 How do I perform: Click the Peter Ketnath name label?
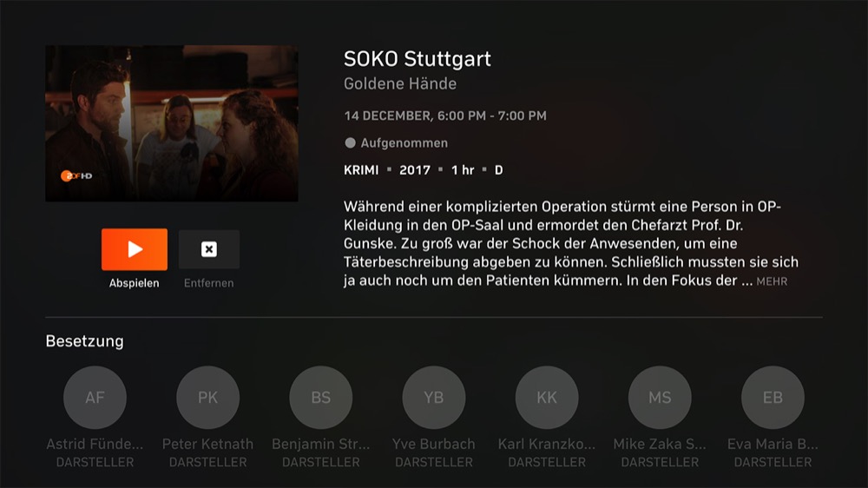click(207, 444)
